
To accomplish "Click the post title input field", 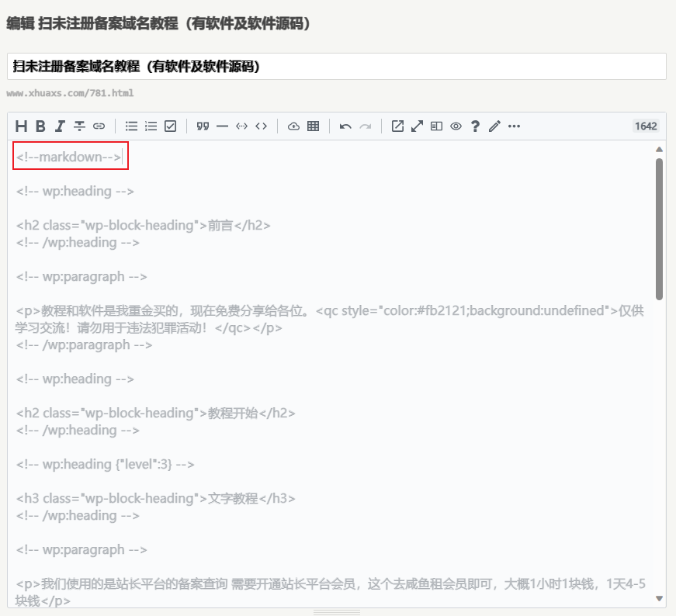I will 336,67.
